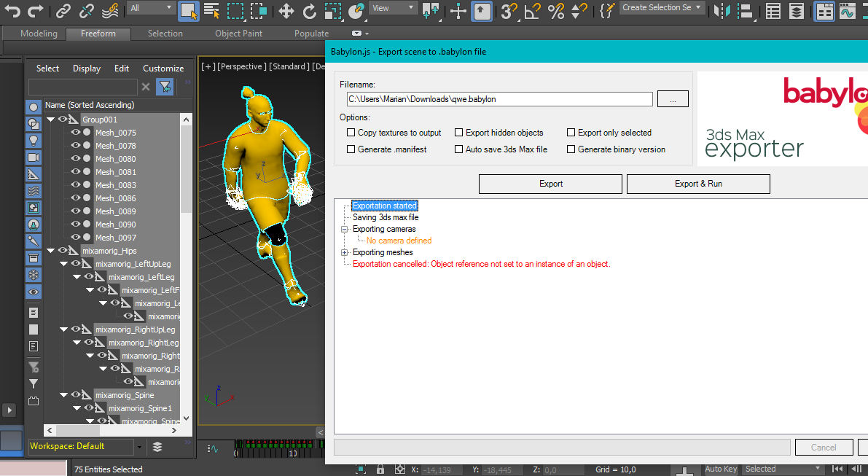Image resolution: width=868 pixels, height=476 pixels.
Task: Click the filename browse (...) button
Action: tap(673, 99)
